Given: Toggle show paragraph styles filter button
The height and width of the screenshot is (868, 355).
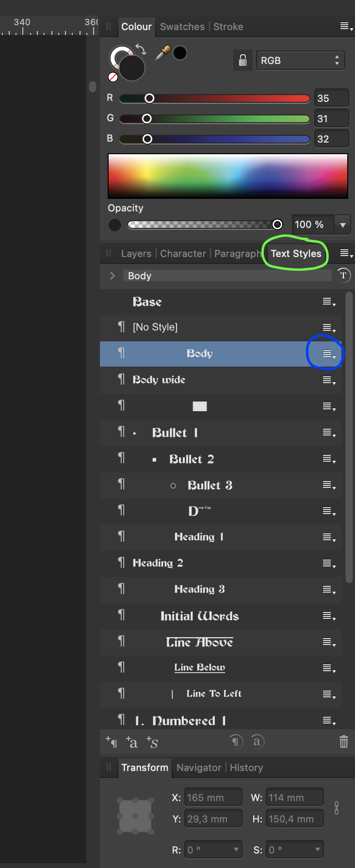Looking at the screenshot, I should (x=235, y=741).
